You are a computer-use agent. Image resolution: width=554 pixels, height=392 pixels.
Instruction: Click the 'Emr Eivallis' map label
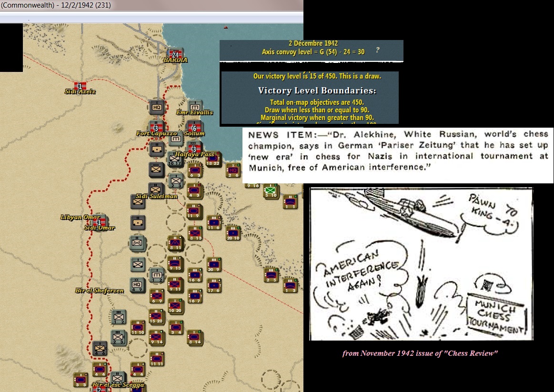[195, 112]
